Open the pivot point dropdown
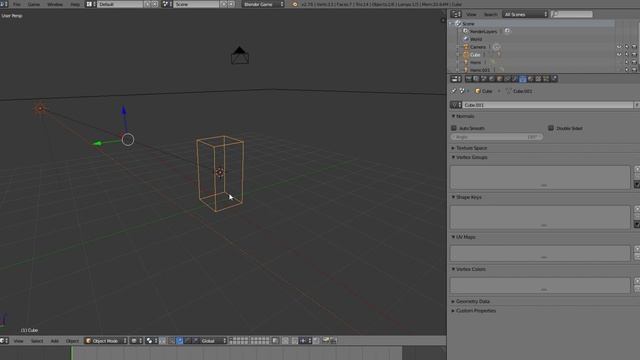Viewport: 640px width, 360px height. coord(152,340)
